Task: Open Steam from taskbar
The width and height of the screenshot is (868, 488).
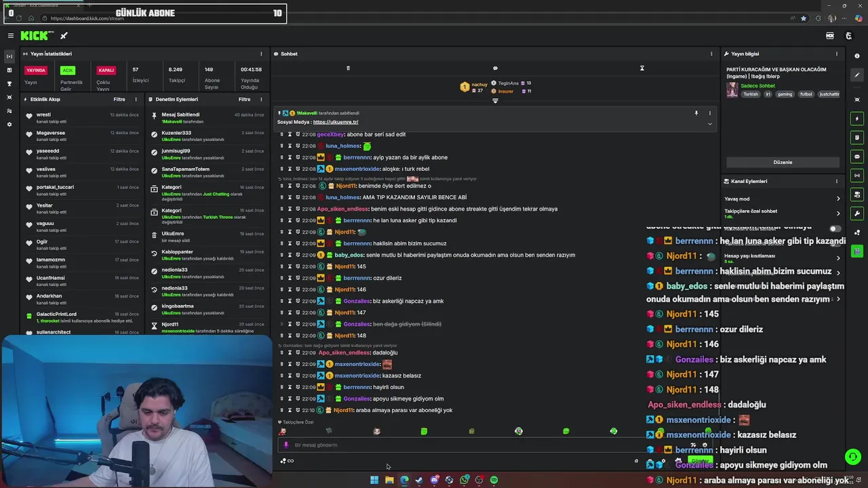Action: click(x=419, y=480)
